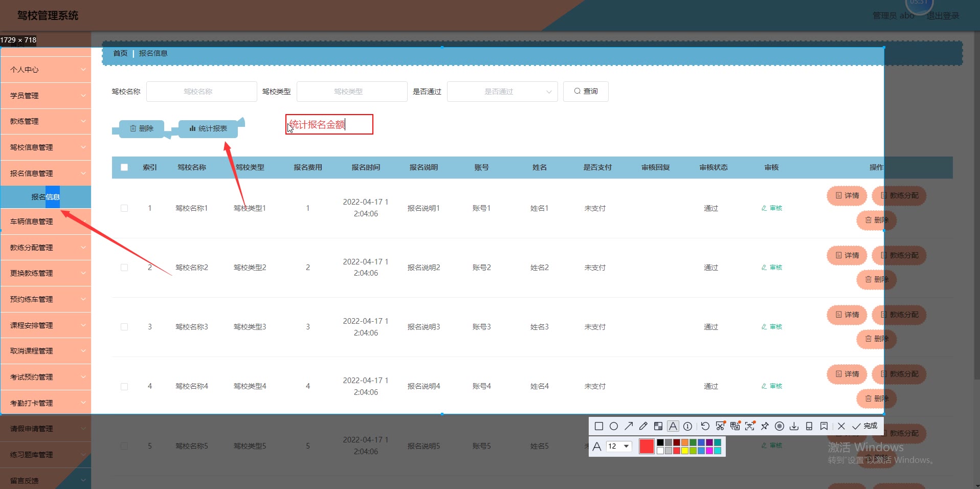980x489 pixels.
Task: Click cell text 账号2
Action: pos(481,268)
